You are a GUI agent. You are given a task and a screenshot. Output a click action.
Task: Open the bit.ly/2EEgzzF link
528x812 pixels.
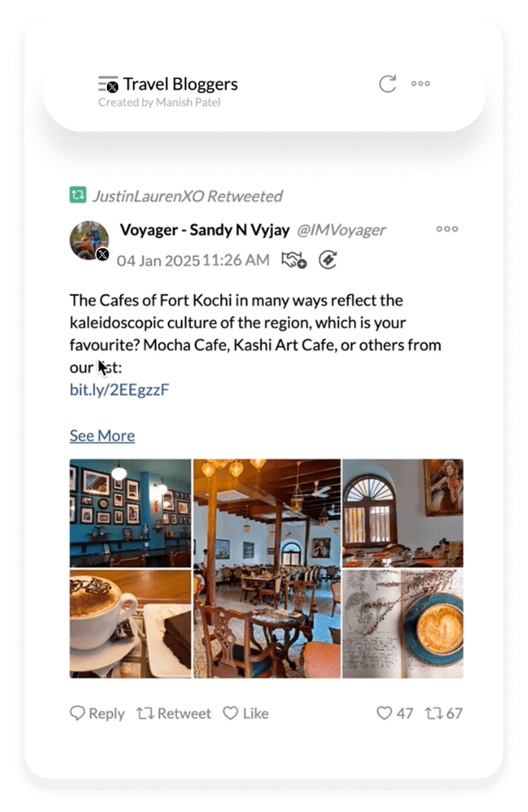coord(120,389)
